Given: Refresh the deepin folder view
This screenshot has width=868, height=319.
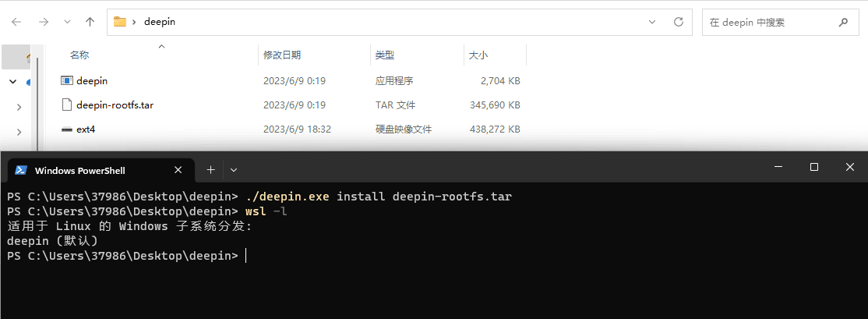Looking at the screenshot, I should point(678,22).
